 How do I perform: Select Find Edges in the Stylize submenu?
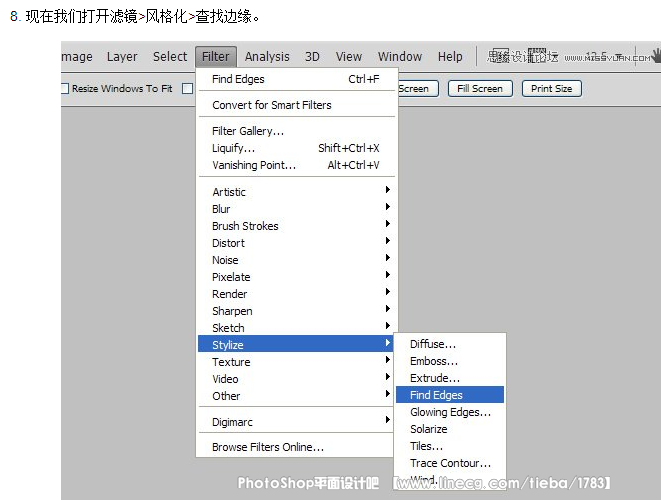tap(436, 395)
